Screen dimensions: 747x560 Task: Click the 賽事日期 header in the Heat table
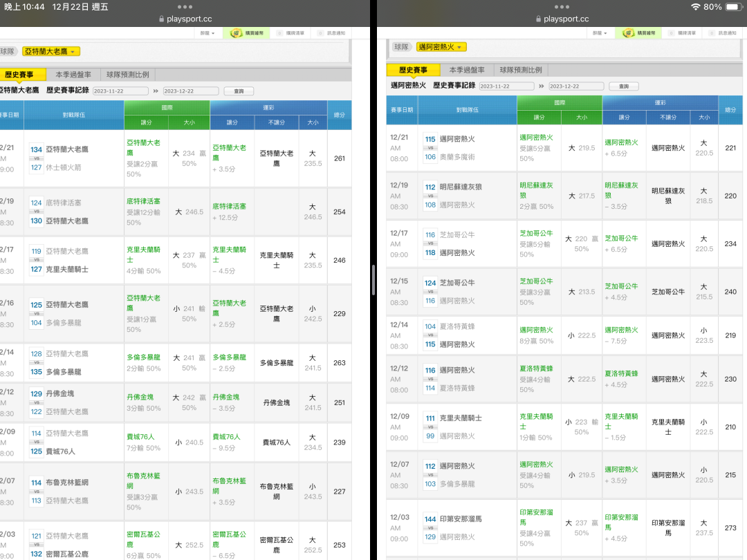(402, 110)
